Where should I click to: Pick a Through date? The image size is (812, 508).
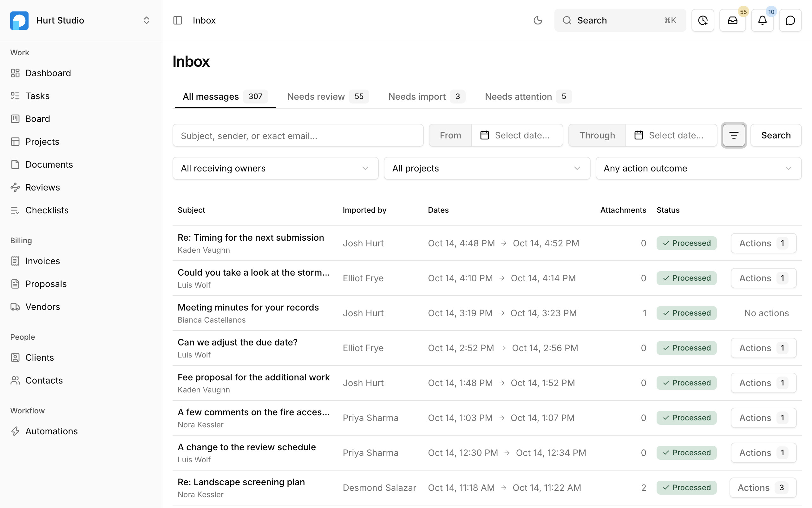coord(671,135)
